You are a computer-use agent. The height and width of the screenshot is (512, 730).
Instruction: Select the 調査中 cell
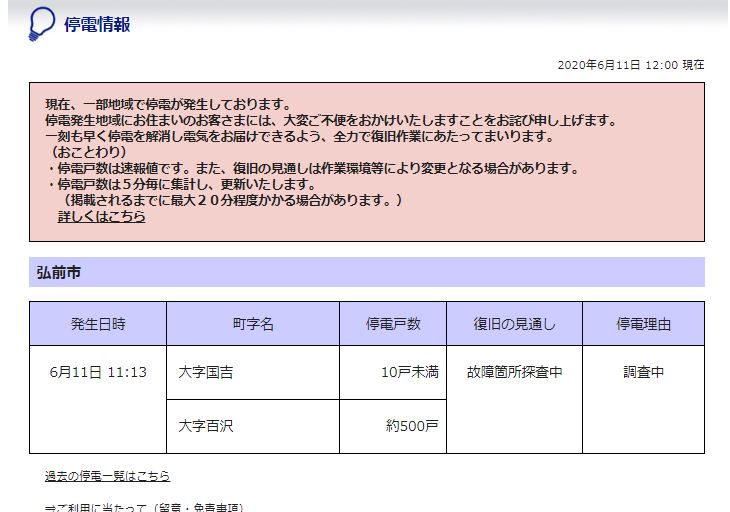tap(643, 399)
